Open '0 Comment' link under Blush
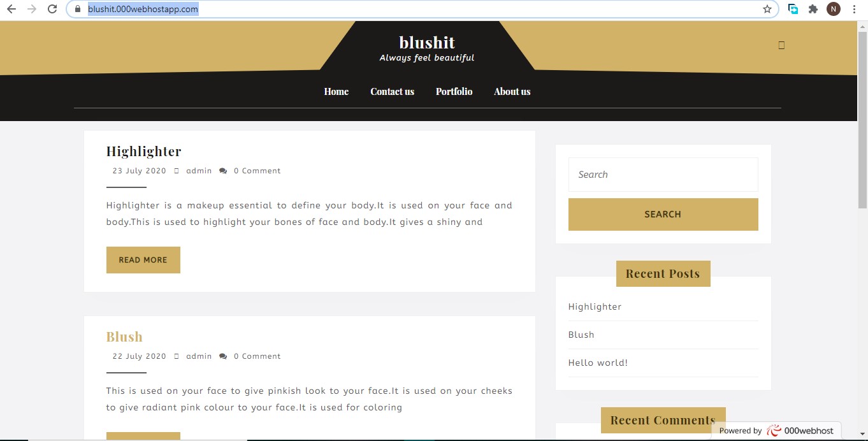The image size is (868, 441). coord(257,356)
